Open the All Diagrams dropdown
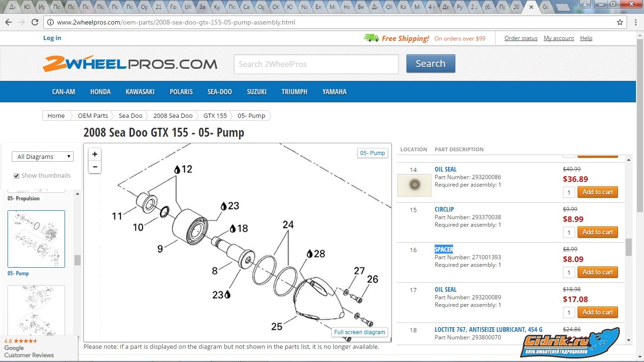The height and width of the screenshot is (362, 644). 42,156
